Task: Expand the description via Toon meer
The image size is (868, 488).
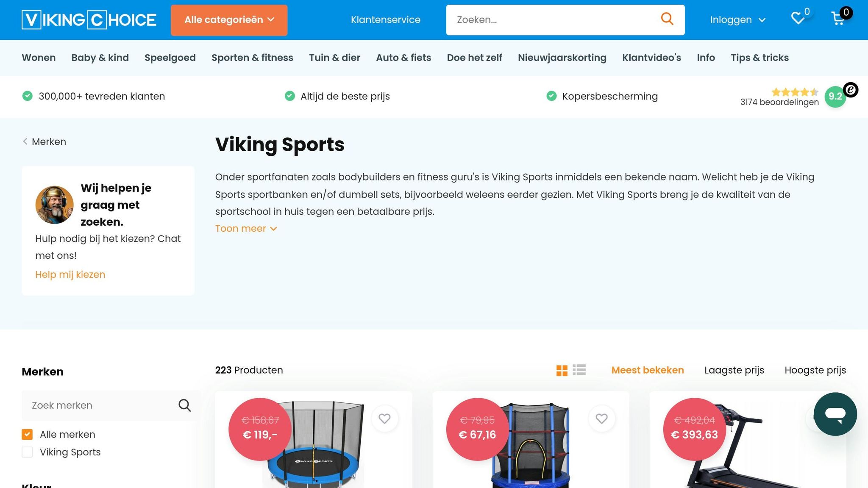Action: [246, 228]
